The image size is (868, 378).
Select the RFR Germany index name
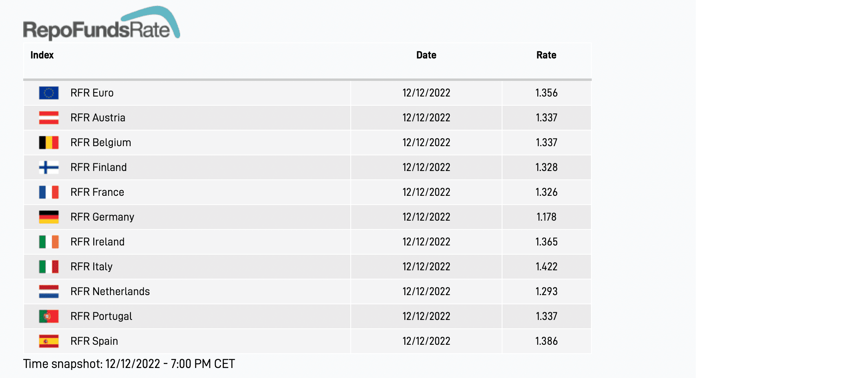point(102,217)
